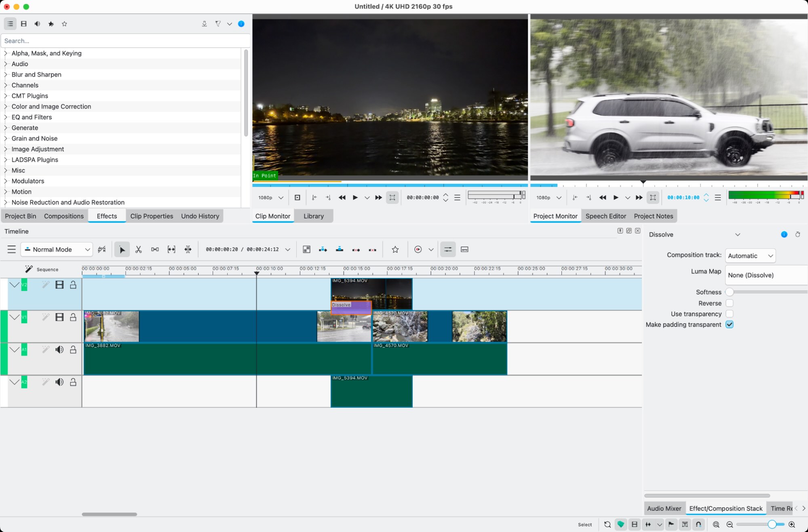Open the clip monitor 1080p resolution dropdown
The height and width of the screenshot is (532, 808).
(271, 198)
